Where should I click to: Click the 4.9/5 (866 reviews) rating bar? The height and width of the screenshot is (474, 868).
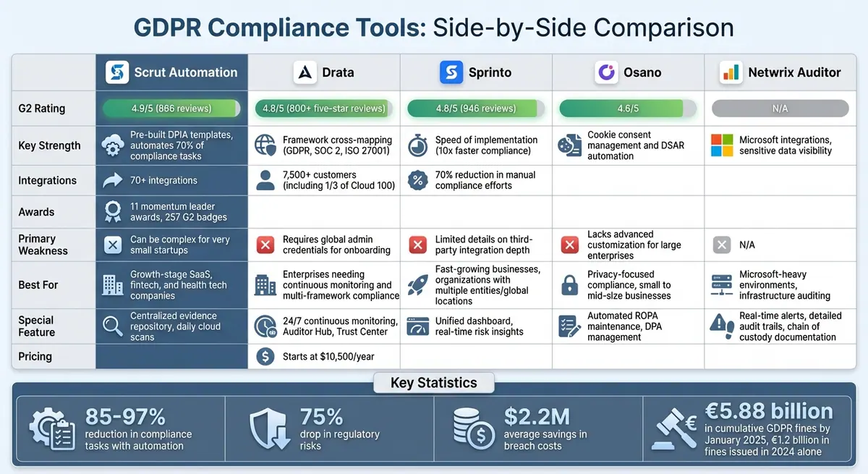[171, 109]
